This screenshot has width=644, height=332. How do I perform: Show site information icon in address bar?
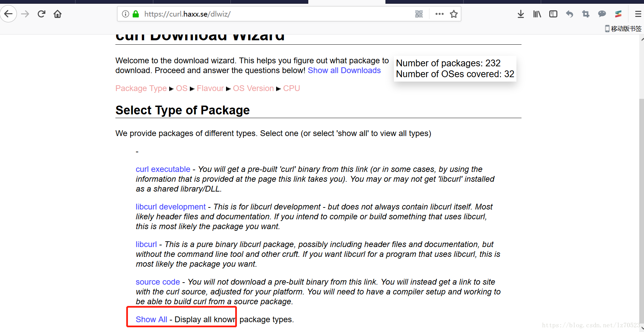[126, 14]
